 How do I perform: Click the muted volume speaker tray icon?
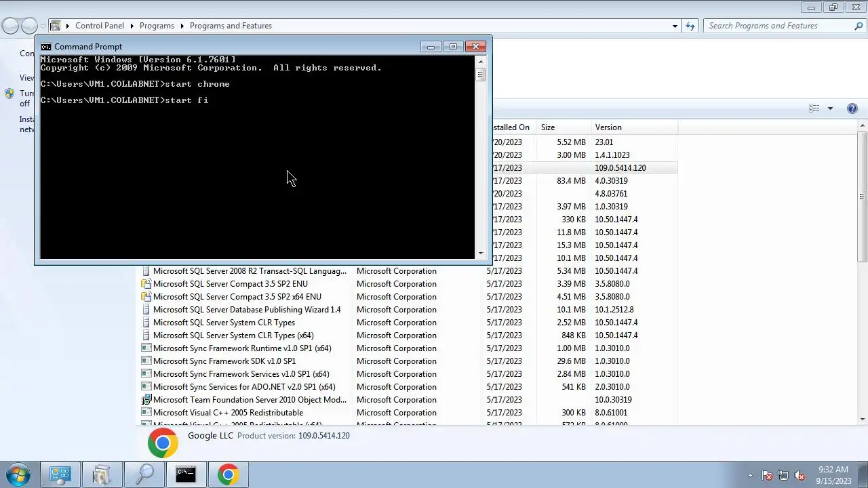tap(800, 476)
